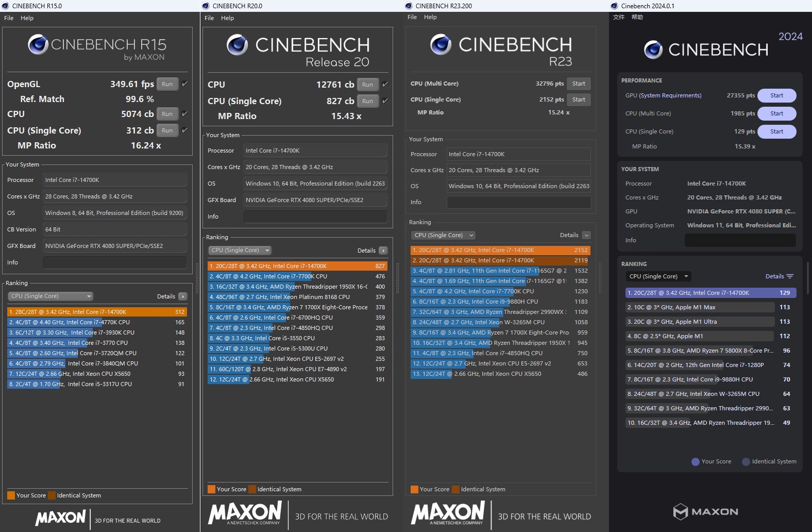Toggle CPU (Single Core) checkbox in R20
The height and width of the screenshot is (532, 812).
[x=385, y=101]
